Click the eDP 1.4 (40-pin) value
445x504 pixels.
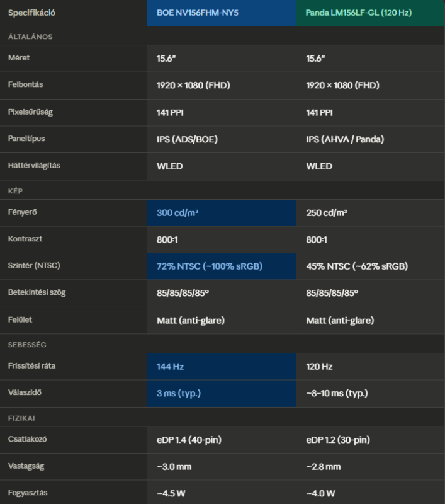[x=189, y=440]
